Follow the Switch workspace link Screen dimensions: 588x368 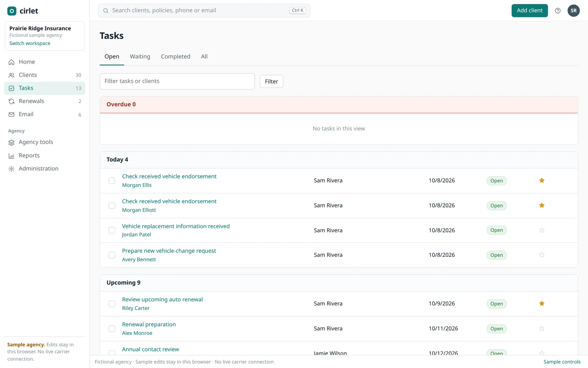pyautogui.click(x=30, y=43)
